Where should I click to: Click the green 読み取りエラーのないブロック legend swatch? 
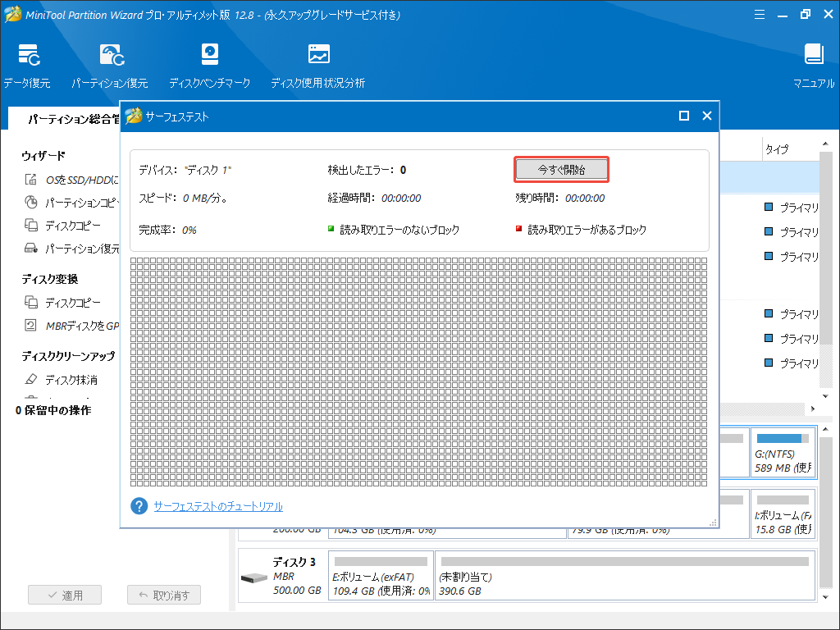331,229
